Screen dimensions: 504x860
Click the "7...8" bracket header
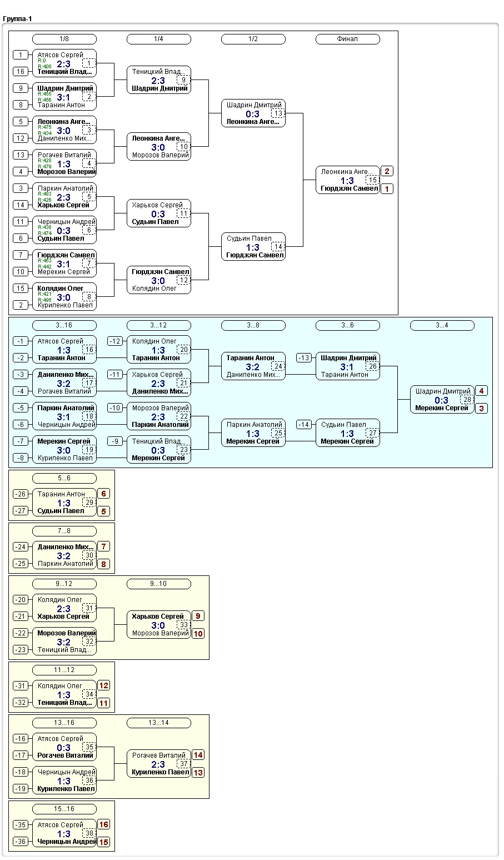[64, 531]
